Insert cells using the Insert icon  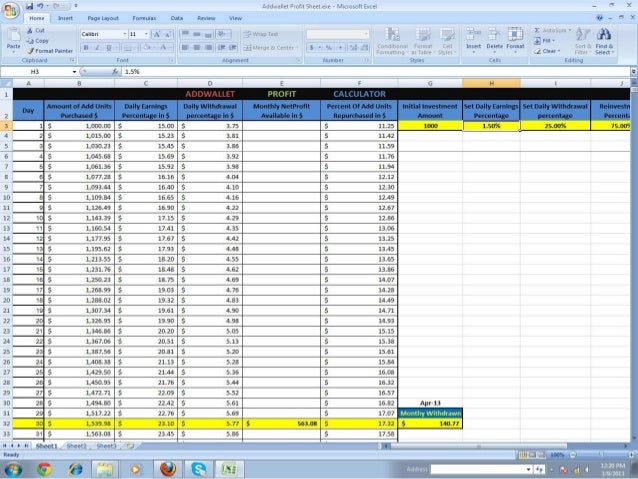473,35
